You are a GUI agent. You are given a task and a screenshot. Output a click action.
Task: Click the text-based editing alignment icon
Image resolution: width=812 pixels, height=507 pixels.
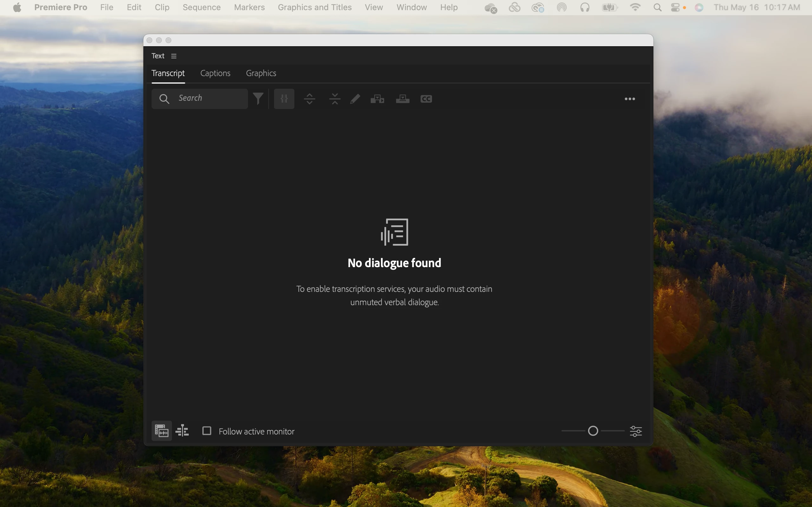tap(182, 431)
